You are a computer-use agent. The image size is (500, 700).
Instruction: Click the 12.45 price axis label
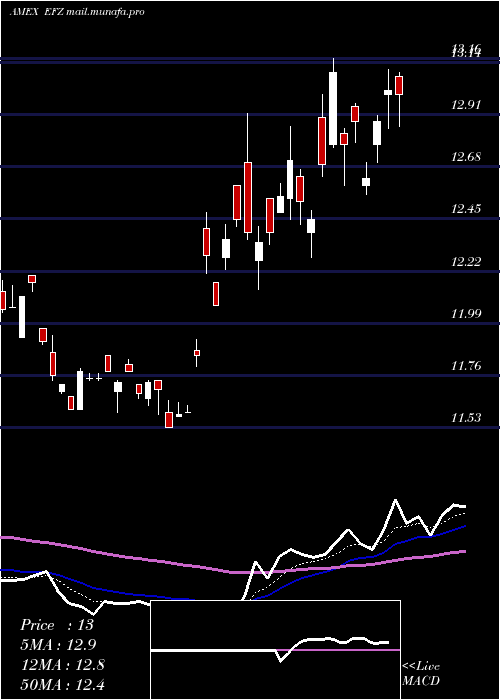point(466,208)
